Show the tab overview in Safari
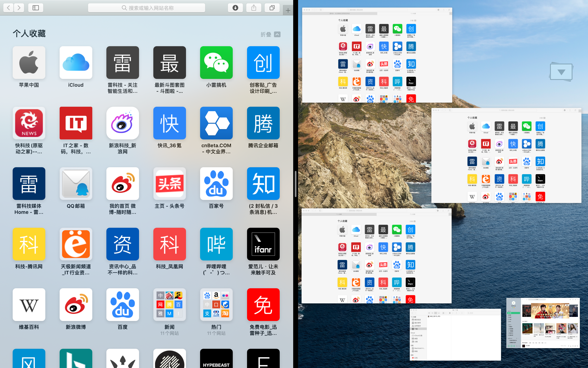Viewport: 588px width, 368px height. point(272,8)
